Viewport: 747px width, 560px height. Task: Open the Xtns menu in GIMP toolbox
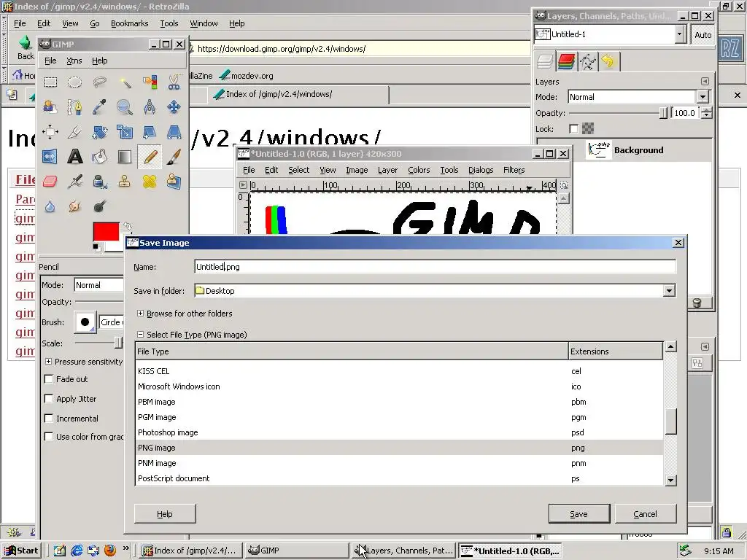tap(74, 61)
